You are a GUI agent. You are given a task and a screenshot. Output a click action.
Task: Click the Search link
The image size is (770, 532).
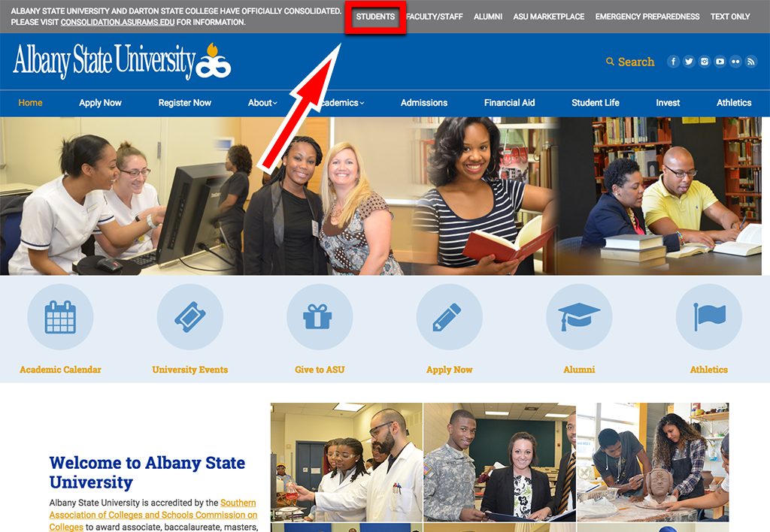630,62
